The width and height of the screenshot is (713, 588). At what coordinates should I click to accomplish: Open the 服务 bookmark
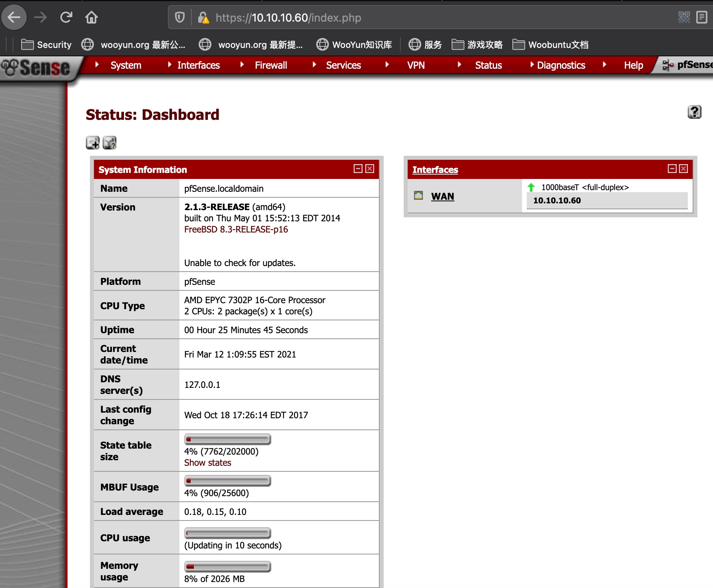click(425, 44)
